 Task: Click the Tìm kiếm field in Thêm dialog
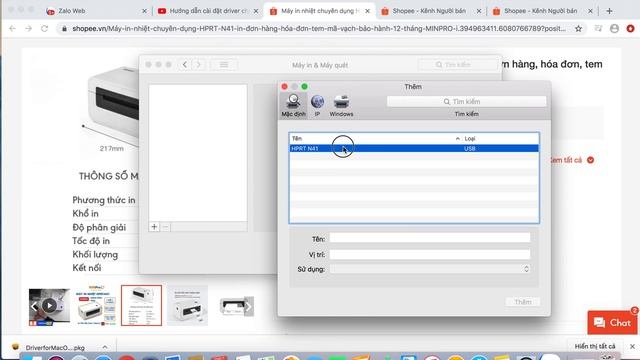coord(466,102)
